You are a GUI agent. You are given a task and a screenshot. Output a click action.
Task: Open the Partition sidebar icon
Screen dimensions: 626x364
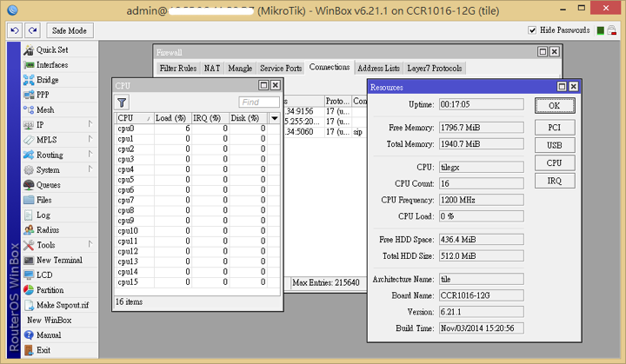29,290
